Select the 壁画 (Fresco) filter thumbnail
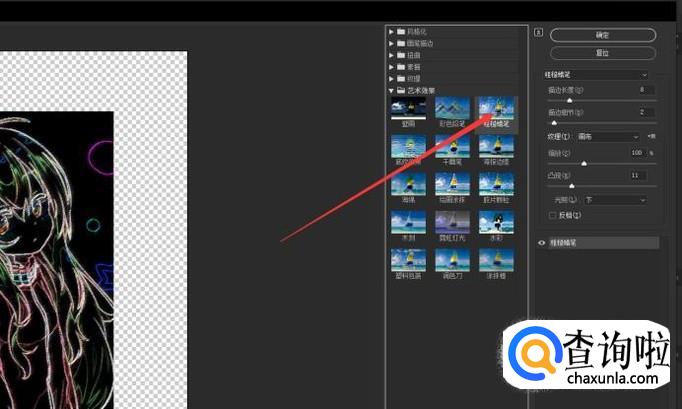This screenshot has height=409, width=682. (x=408, y=108)
